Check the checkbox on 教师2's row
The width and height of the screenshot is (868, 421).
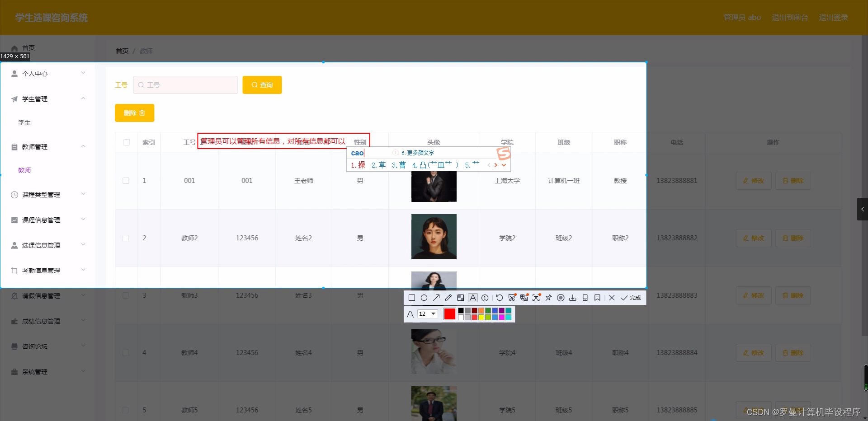[x=126, y=239]
